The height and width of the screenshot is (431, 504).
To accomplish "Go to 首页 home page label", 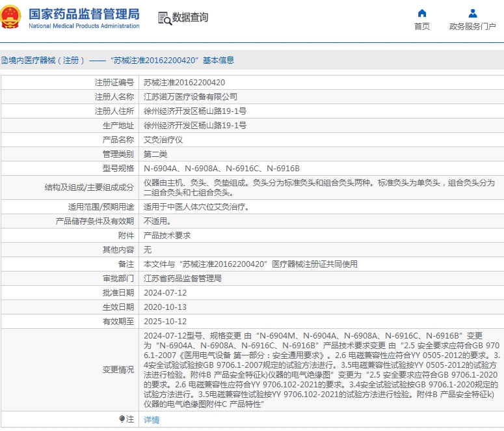I will (x=422, y=27).
